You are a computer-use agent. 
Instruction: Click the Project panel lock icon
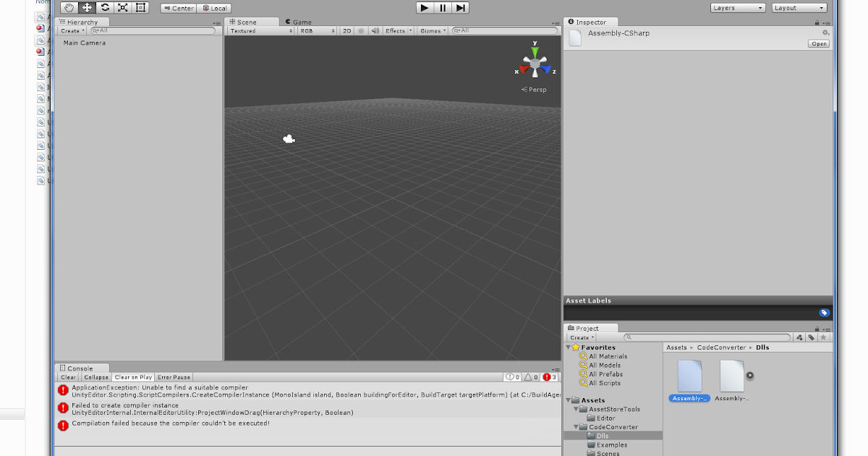tap(817, 329)
